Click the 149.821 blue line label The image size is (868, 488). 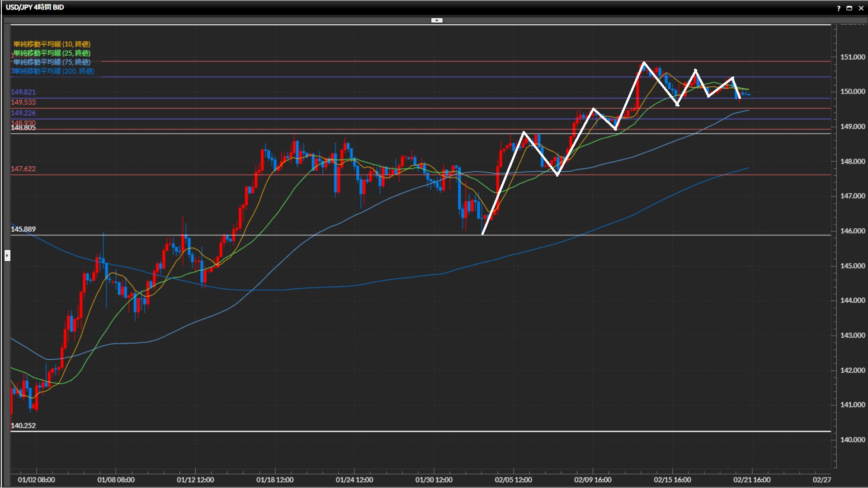pos(23,92)
